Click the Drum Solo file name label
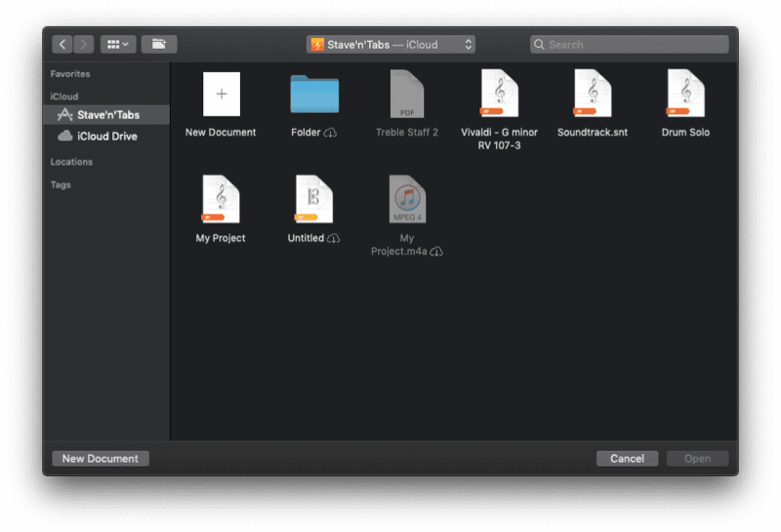Image resolution: width=781 pixels, height=532 pixels. point(685,133)
